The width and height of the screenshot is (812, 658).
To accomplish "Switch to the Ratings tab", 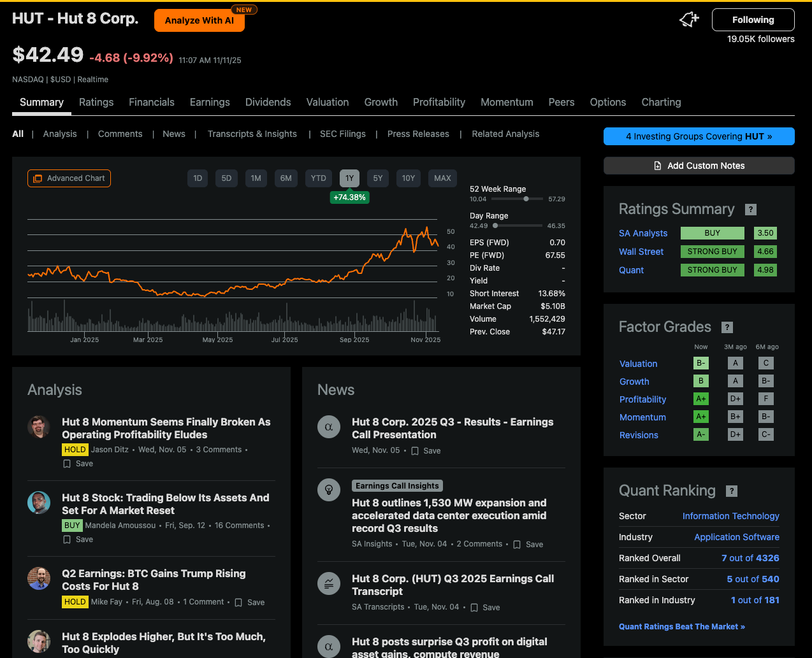I will pos(96,102).
